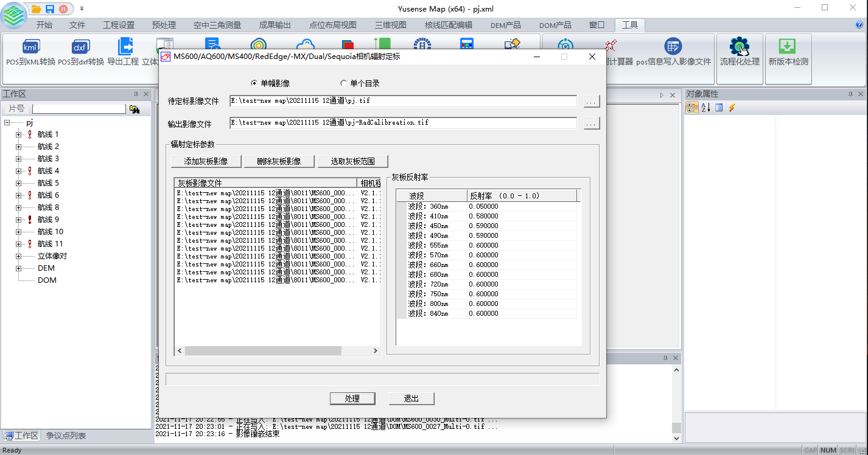Image resolution: width=868 pixels, height=455 pixels.
Task: Click the 导出工程 ribbon icon
Action: (124, 53)
